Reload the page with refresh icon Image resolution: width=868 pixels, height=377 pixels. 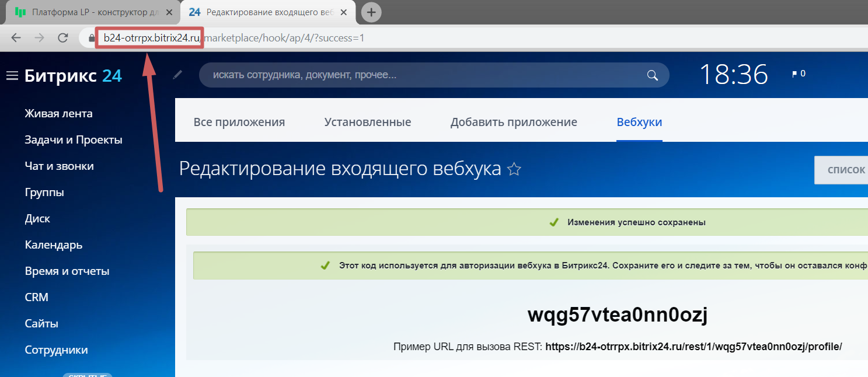[63, 38]
